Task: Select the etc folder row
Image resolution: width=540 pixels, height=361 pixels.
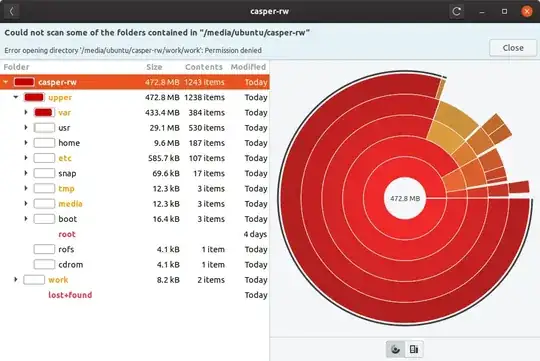Action: (135, 158)
